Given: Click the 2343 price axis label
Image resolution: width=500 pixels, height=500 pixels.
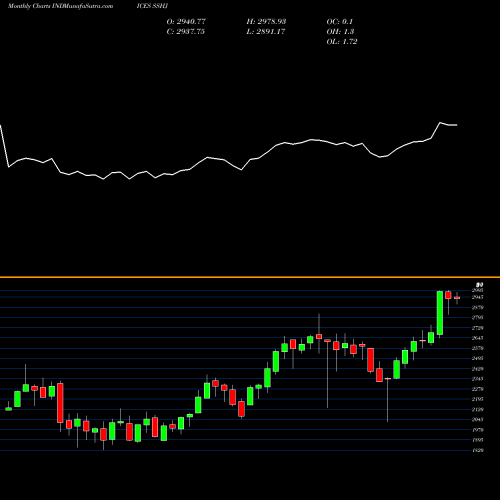Looking at the screenshot, I should click(x=478, y=379).
